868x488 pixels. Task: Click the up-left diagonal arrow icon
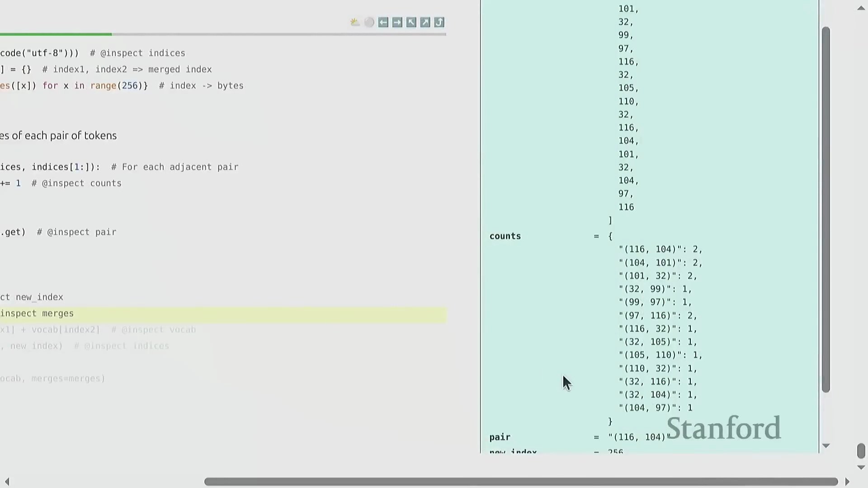coord(411,22)
